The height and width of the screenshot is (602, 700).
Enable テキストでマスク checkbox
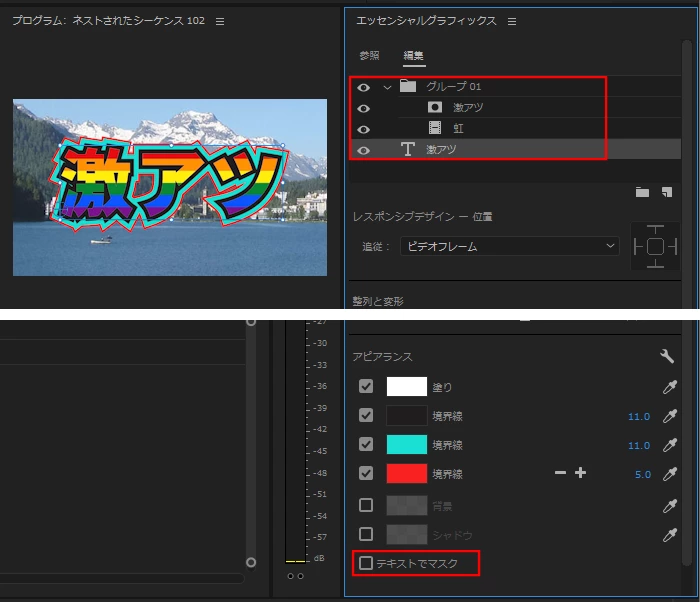pos(366,563)
